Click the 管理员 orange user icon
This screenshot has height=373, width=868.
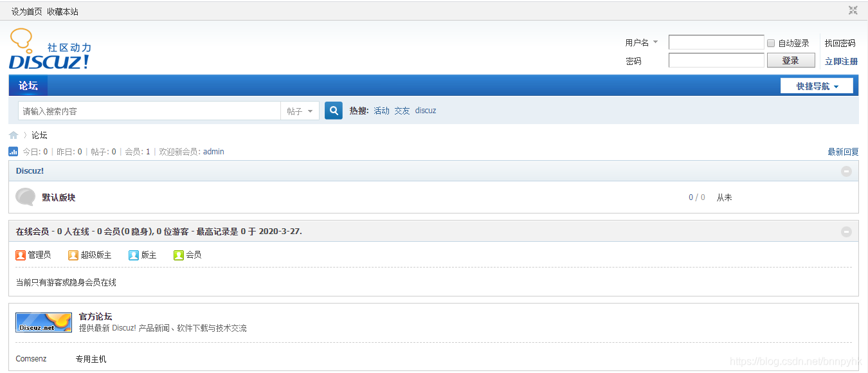(x=21, y=255)
